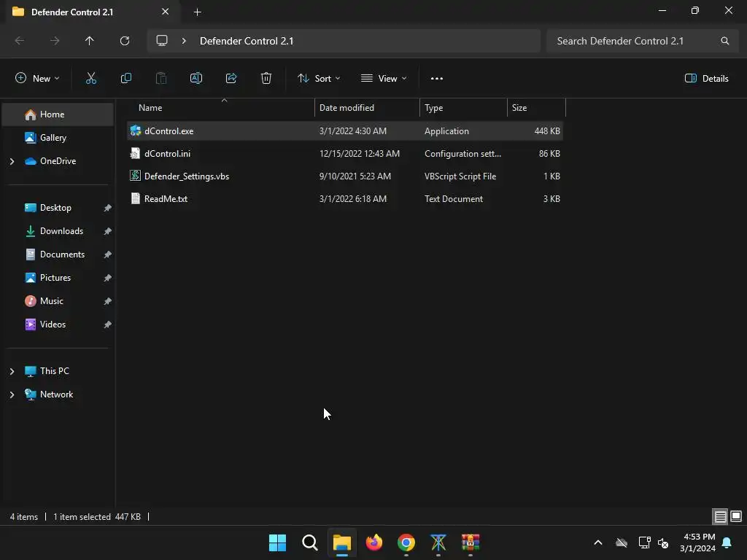Expand the OneDrive tree node

(x=12, y=161)
